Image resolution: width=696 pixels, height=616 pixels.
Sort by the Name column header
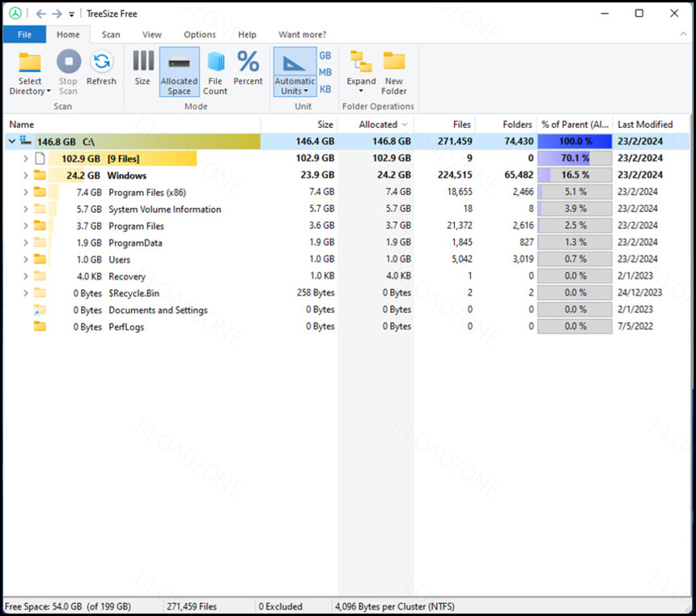132,125
